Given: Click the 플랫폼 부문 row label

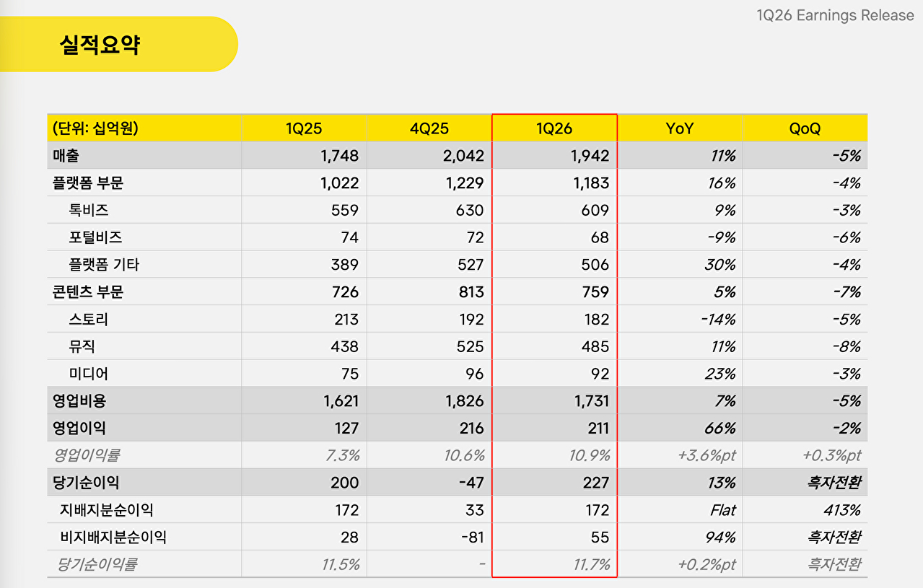Looking at the screenshot, I should (87, 183).
